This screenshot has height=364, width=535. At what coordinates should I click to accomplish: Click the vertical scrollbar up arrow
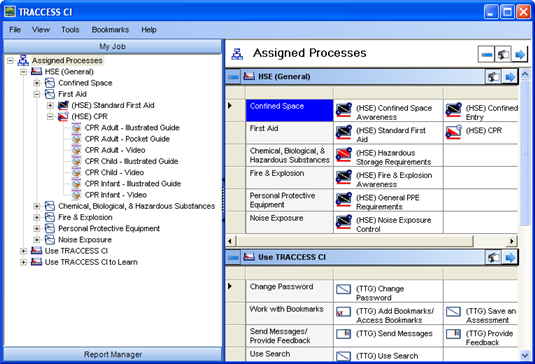pyautogui.click(x=525, y=74)
